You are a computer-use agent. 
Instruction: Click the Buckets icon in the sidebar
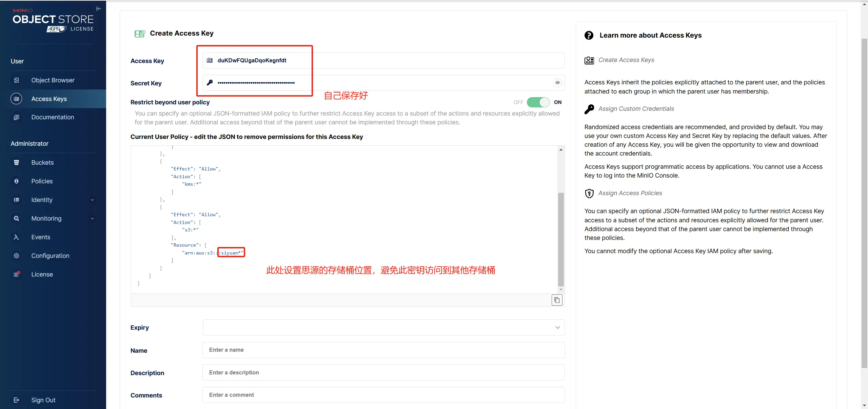point(16,163)
